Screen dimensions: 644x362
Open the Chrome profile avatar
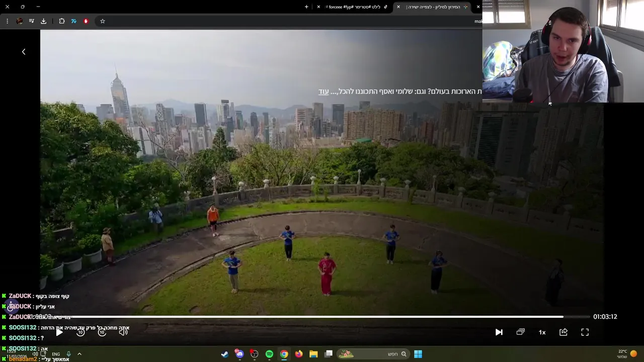point(19,21)
